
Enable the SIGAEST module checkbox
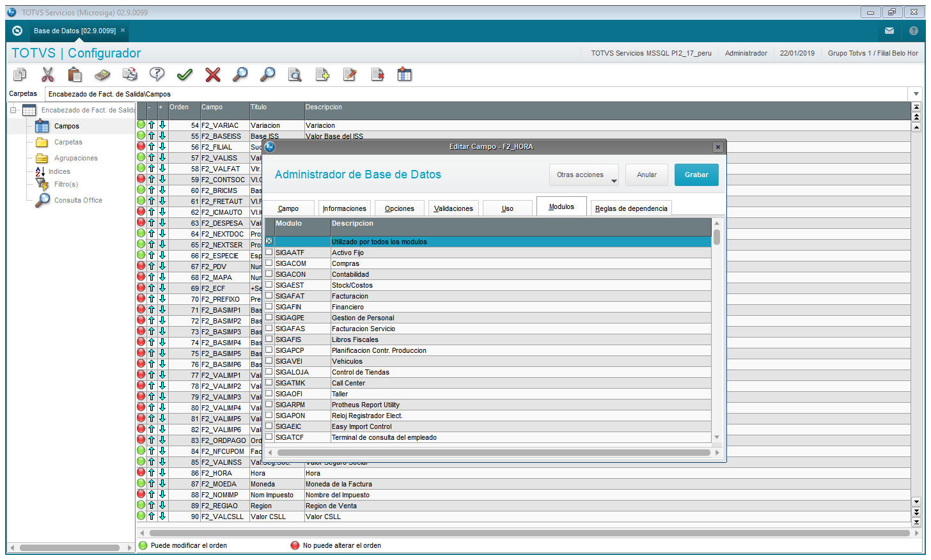tap(269, 284)
